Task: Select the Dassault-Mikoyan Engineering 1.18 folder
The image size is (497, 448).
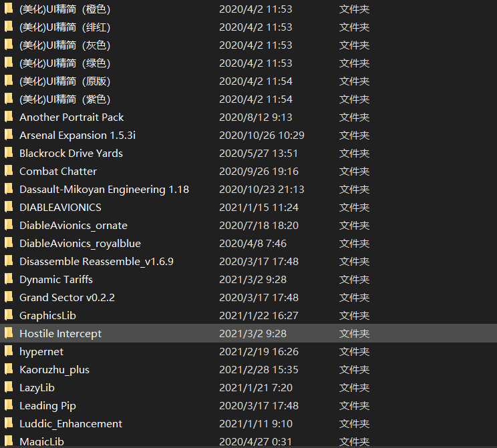Action: click(104, 189)
